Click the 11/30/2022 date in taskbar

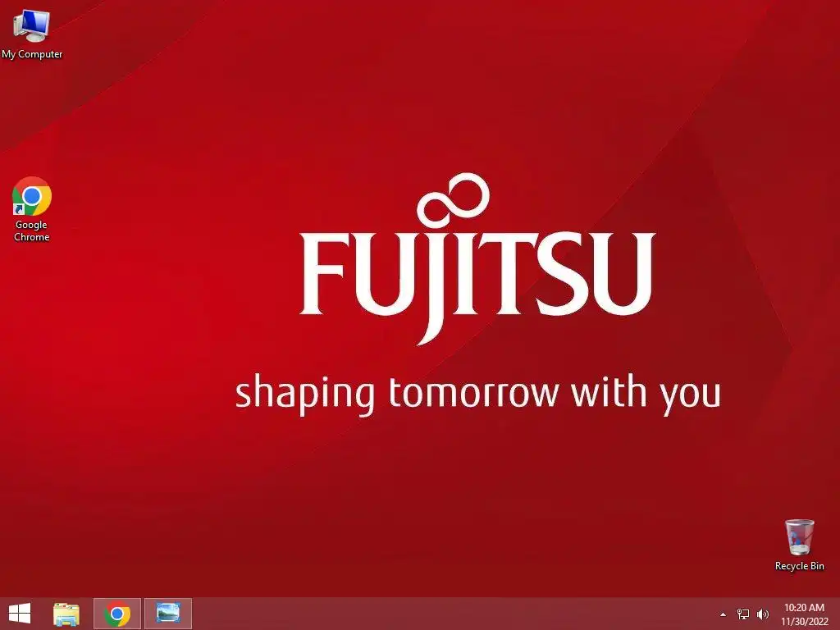pyautogui.click(x=805, y=622)
